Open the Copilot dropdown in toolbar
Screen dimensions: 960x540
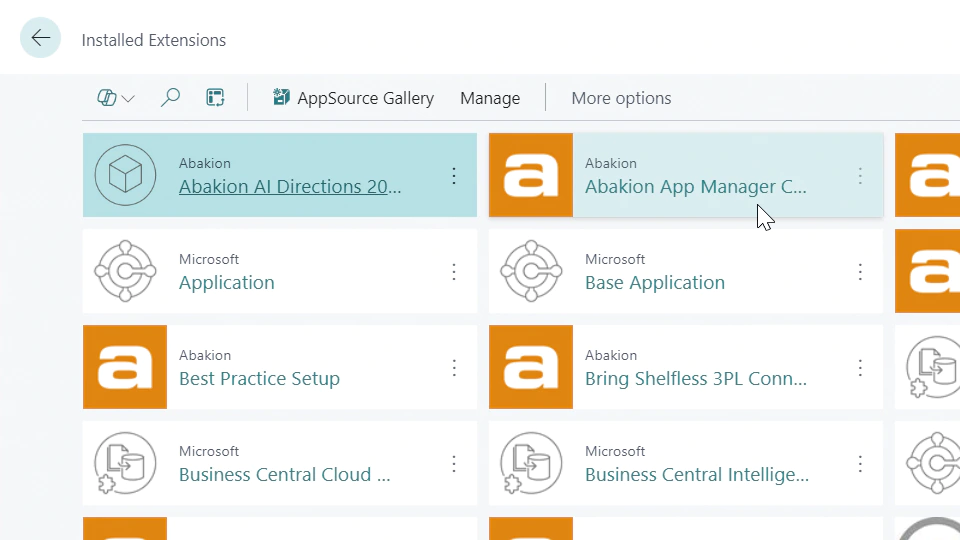pos(116,98)
